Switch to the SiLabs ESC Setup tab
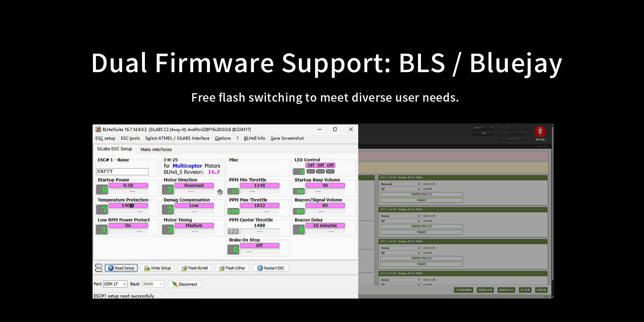 click(114, 149)
